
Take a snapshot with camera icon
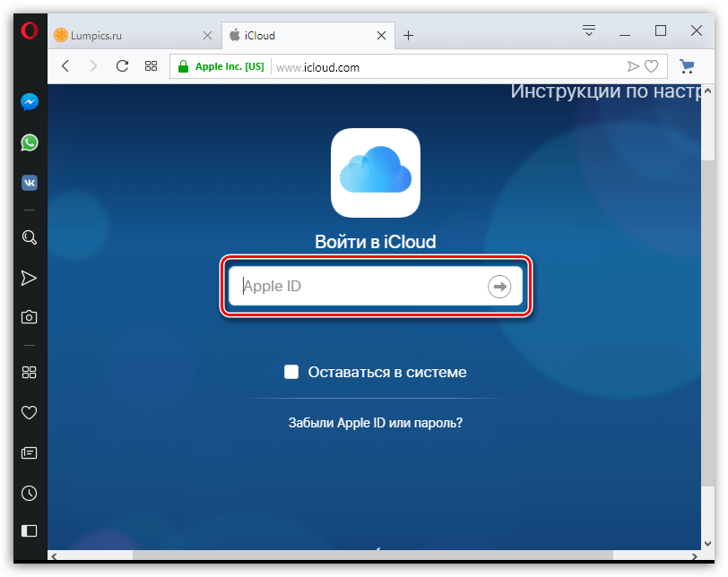coord(29,317)
